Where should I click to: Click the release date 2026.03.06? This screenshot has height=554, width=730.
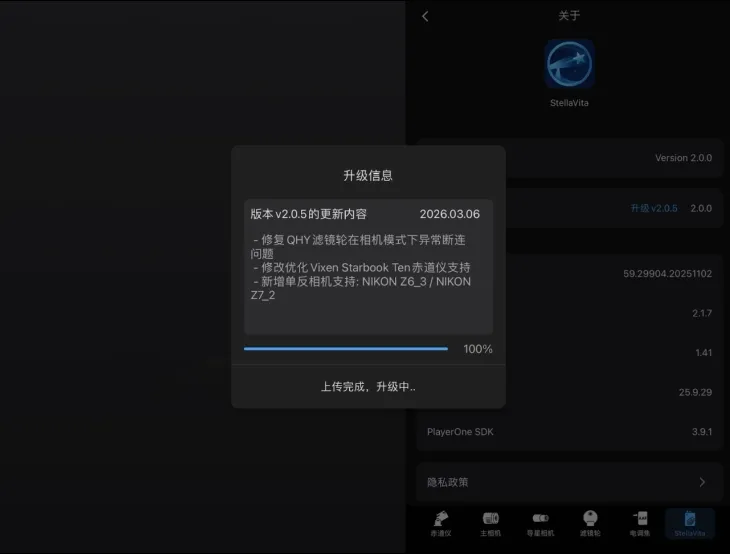tap(449, 214)
